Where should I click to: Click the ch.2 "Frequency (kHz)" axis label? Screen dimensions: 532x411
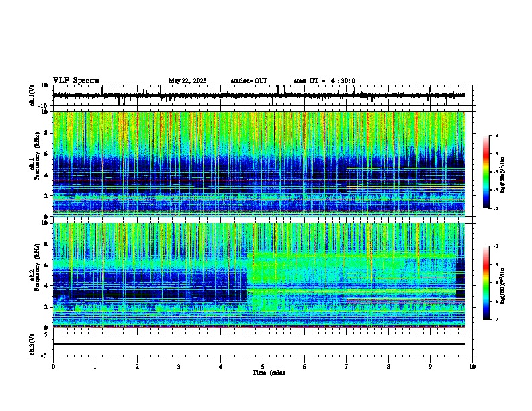pos(37,267)
